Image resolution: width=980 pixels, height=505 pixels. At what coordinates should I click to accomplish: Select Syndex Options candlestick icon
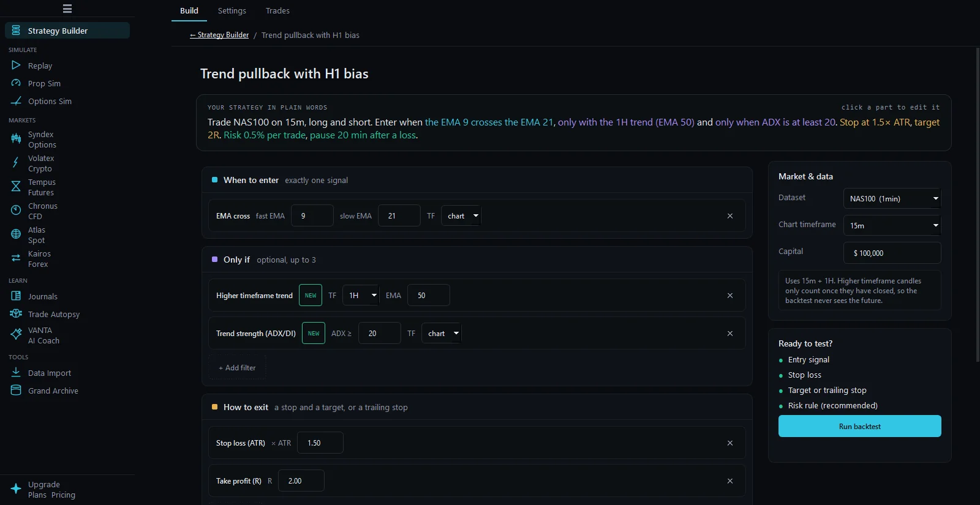[x=16, y=139]
